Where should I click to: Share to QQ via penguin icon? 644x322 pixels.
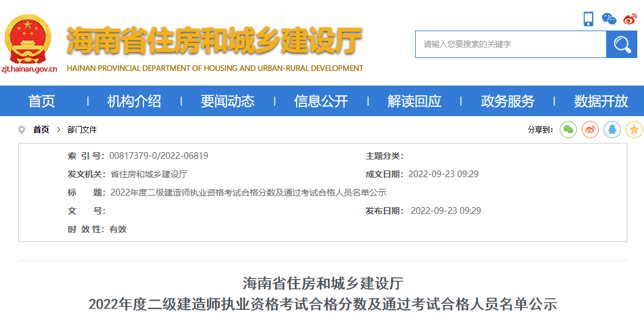point(612,130)
